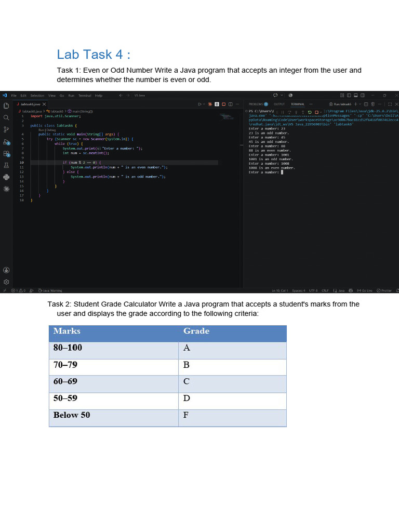
Task: Open the Extensions view
Action: click(x=6, y=154)
